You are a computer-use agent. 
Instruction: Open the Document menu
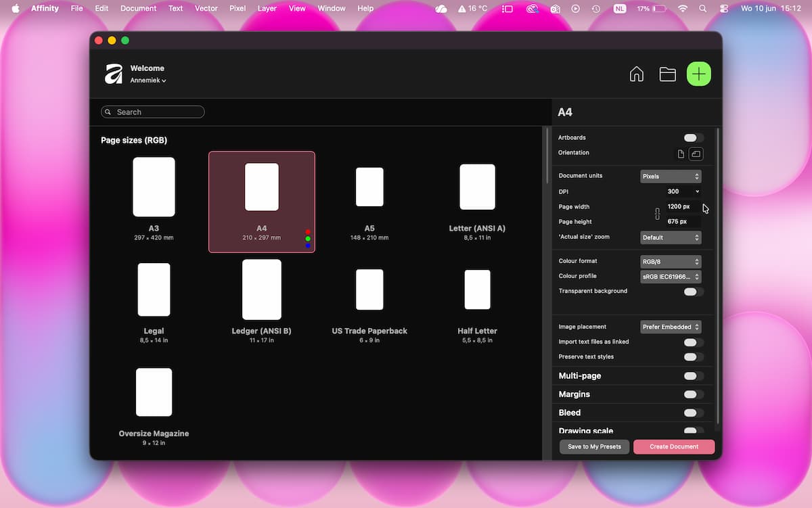coord(138,9)
